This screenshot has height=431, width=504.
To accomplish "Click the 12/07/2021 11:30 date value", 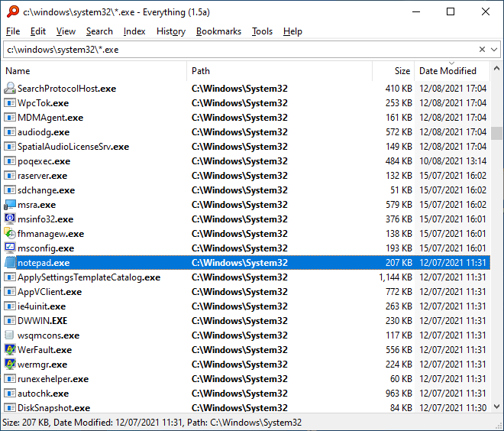I will [x=453, y=408].
